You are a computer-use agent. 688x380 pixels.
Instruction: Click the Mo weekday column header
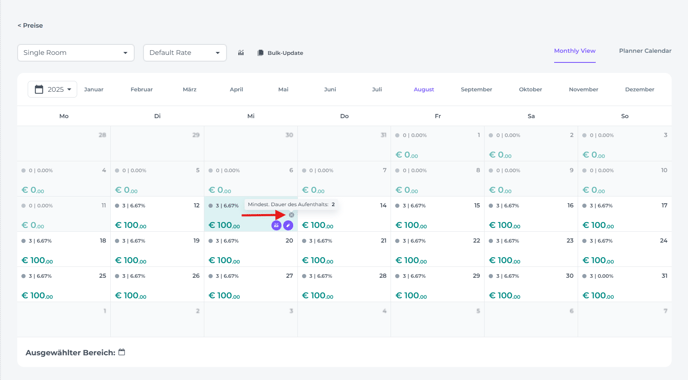(x=64, y=116)
